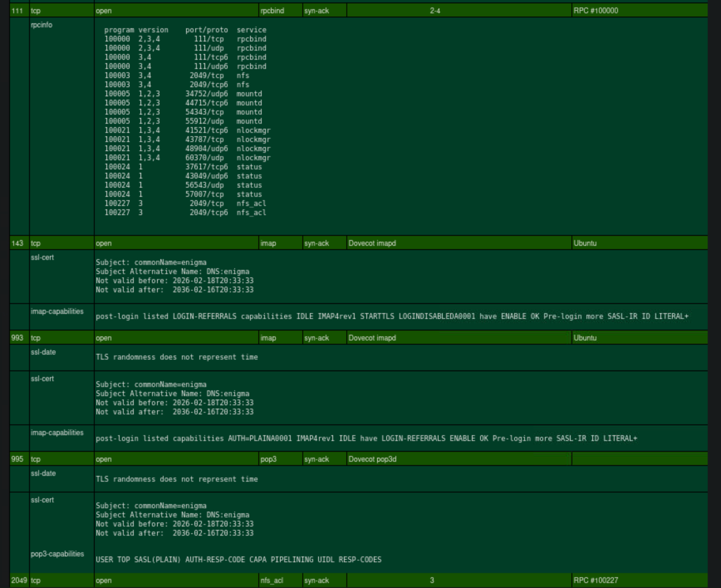Select the RPC #100000 extra info cell
Image resolution: width=721 pixels, height=588 pixels.
click(x=639, y=10)
